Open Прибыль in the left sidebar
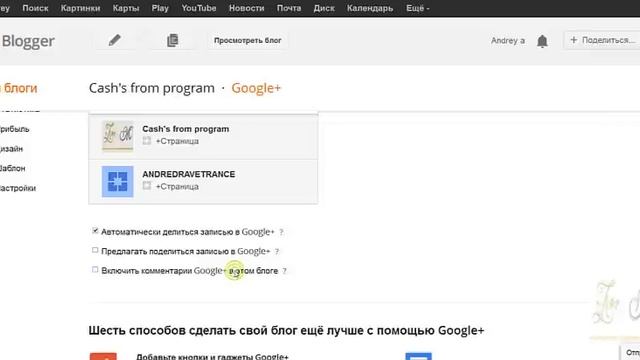640x360 pixels. click(15, 129)
